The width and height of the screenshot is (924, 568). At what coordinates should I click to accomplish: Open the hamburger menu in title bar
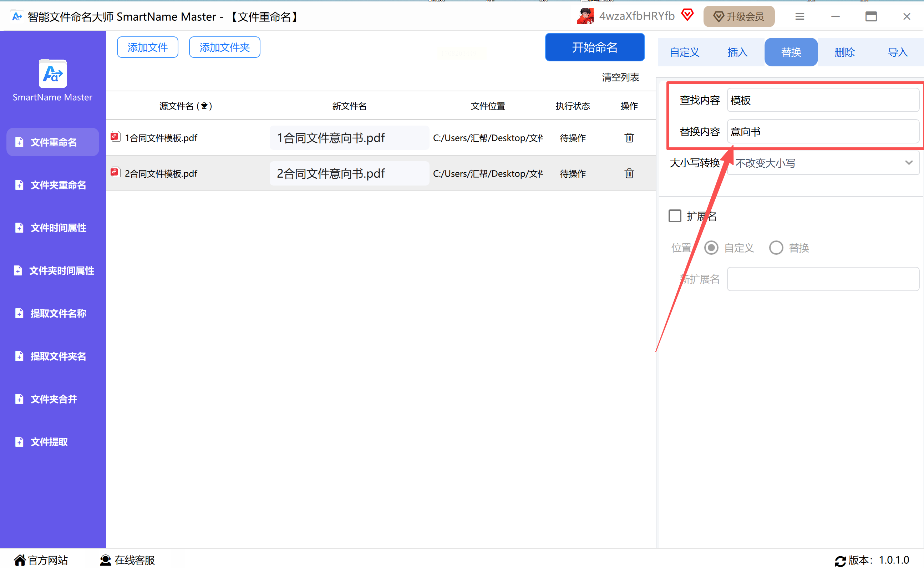coord(800,16)
